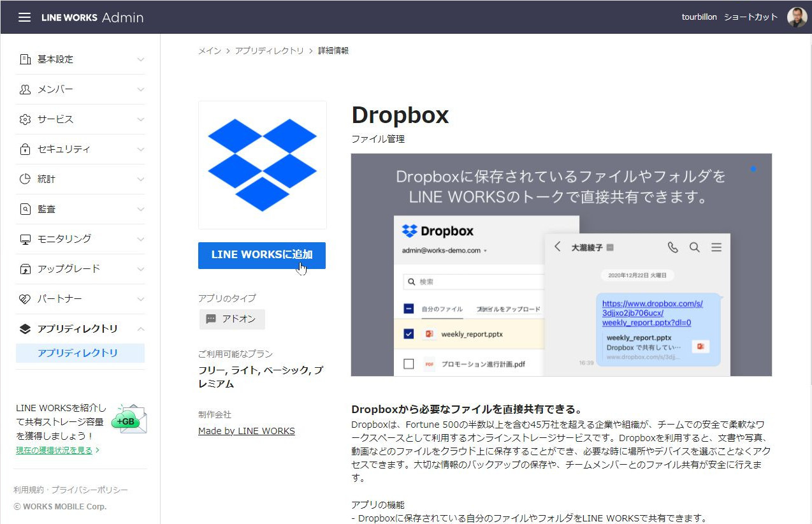
Task: Click the LINE WORKSに追加 button
Action: [262, 255]
